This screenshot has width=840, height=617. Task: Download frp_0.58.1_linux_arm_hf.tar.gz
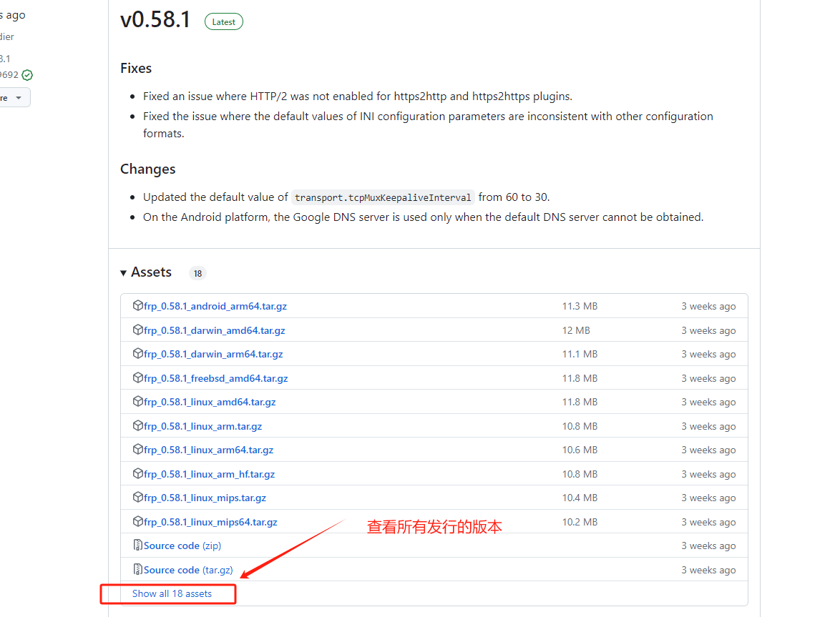coord(209,474)
